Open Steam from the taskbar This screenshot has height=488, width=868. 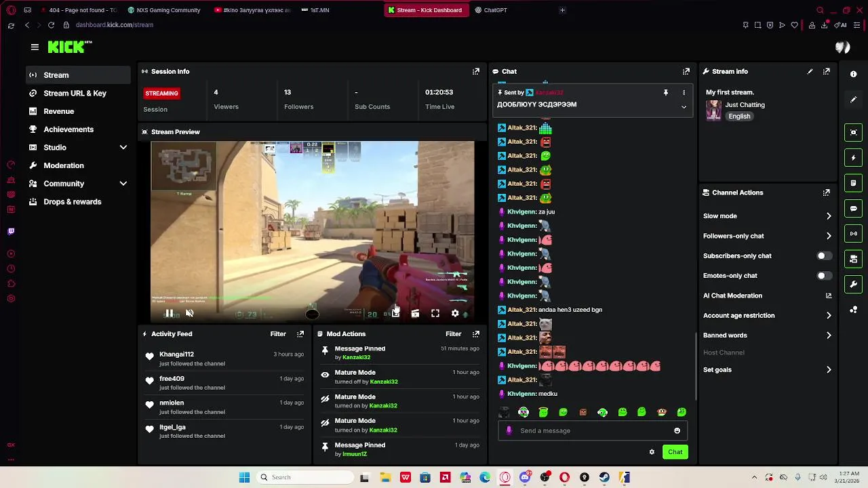[x=604, y=477]
